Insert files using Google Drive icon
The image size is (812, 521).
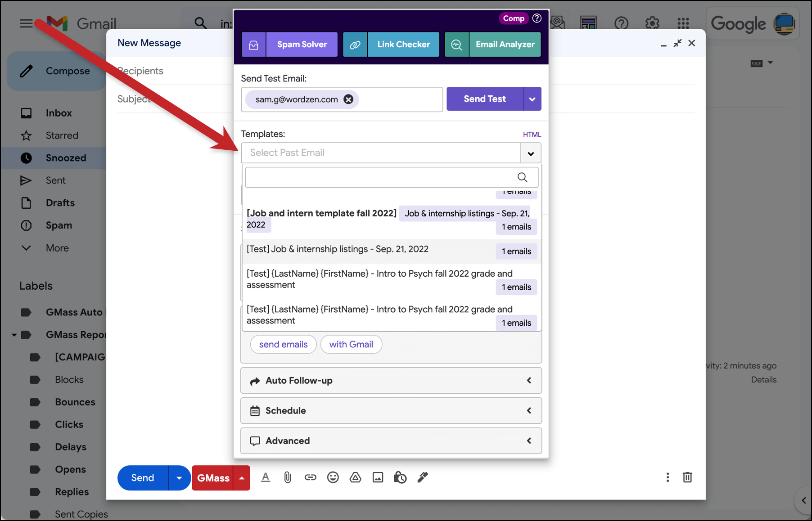point(355,477)
